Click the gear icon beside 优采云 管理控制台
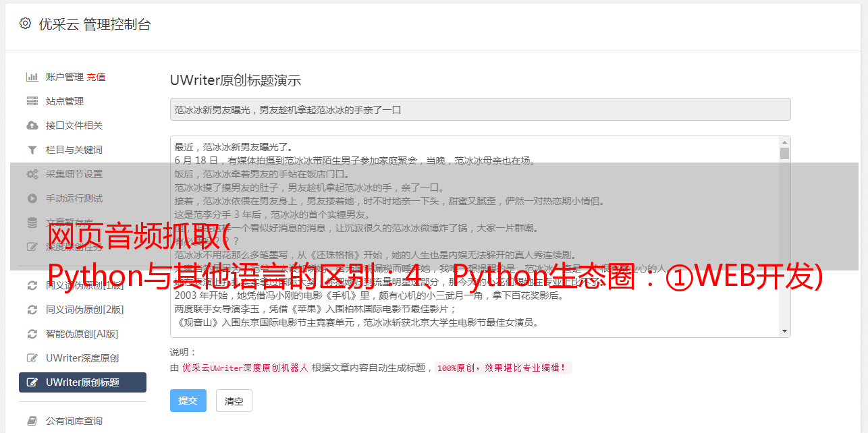 (x=25, y=24)
